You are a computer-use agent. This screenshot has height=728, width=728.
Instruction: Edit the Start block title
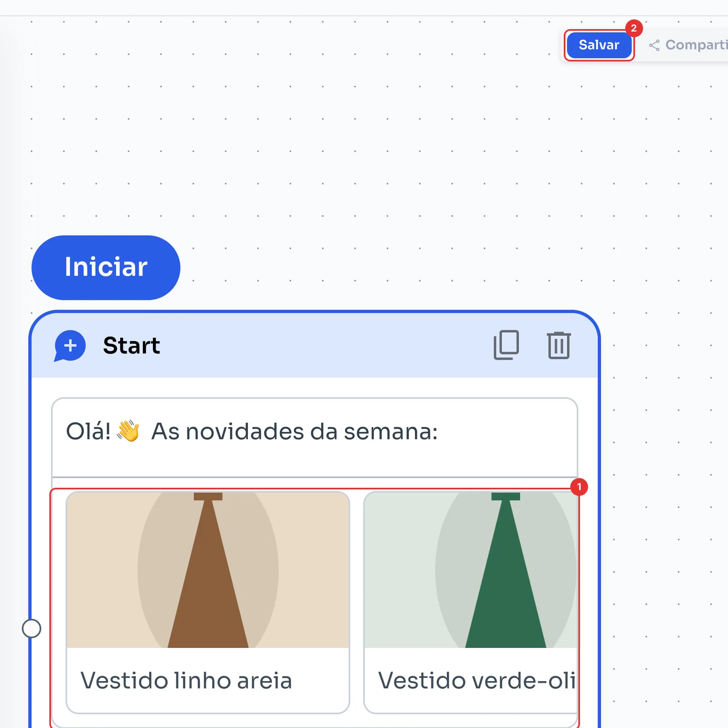click(131, 345)
